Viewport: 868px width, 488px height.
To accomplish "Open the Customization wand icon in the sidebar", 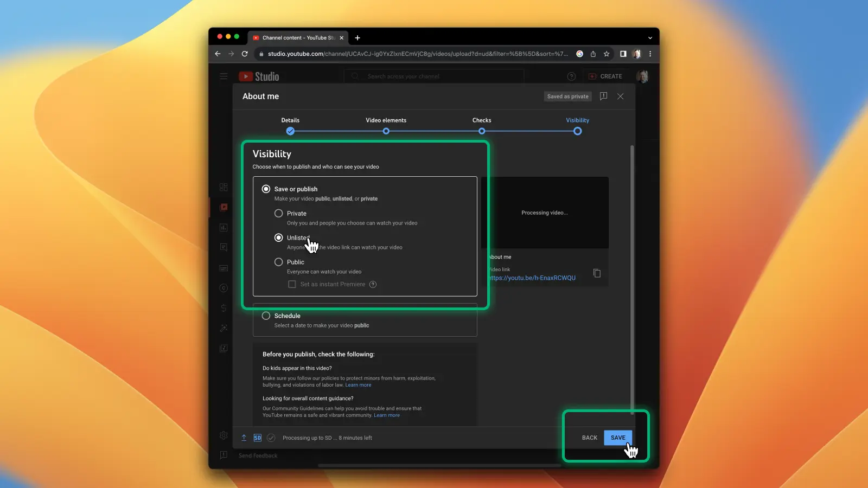I will (224, 328).
